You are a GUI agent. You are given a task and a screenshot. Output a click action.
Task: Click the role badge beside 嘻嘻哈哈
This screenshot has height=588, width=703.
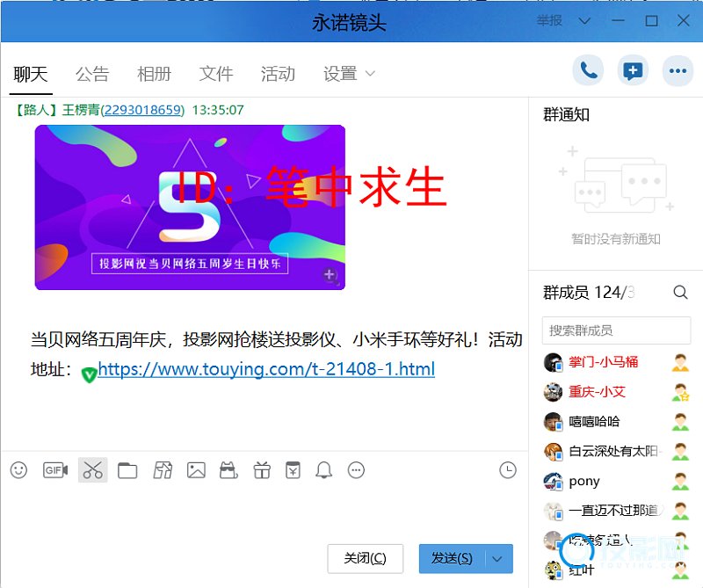point(680,422)
